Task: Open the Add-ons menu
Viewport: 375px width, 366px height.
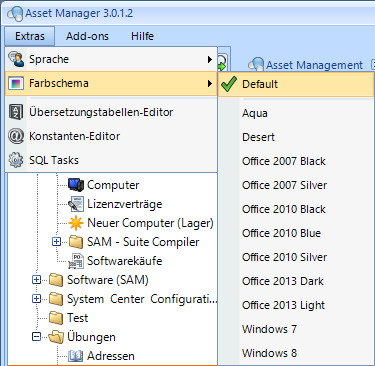Action: click(87, 36)
